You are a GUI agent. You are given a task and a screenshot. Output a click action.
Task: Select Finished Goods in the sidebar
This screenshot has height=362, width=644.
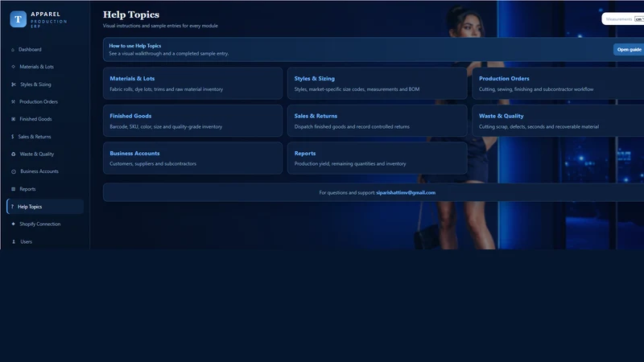[x=45, y=119]
